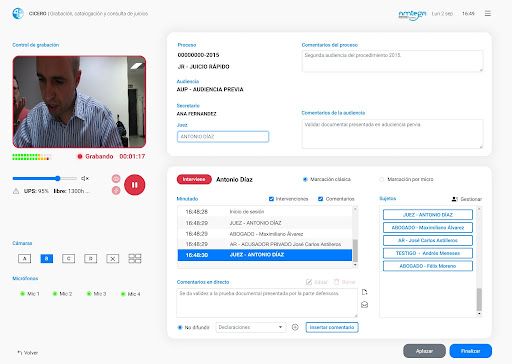This screenshot has width=512, height=364.
Task: Click the Comentarios en directo text area
Action: pyautogui.click(x=267, y=303)
